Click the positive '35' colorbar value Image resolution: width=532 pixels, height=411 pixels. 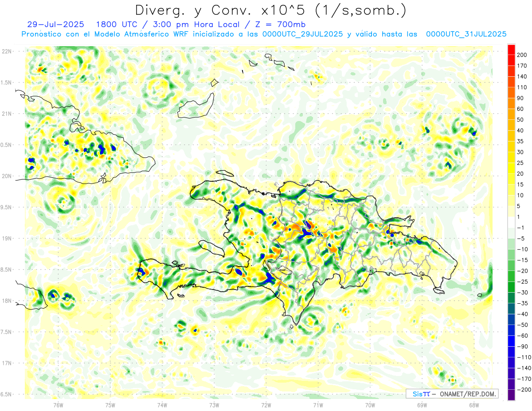pos(520,141)
